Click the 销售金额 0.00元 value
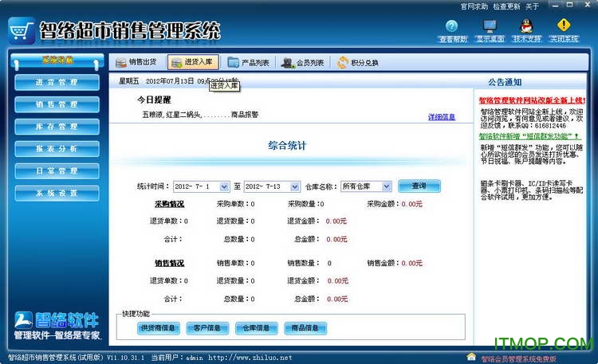Screen dimensions: 598x364 (412, 264)
